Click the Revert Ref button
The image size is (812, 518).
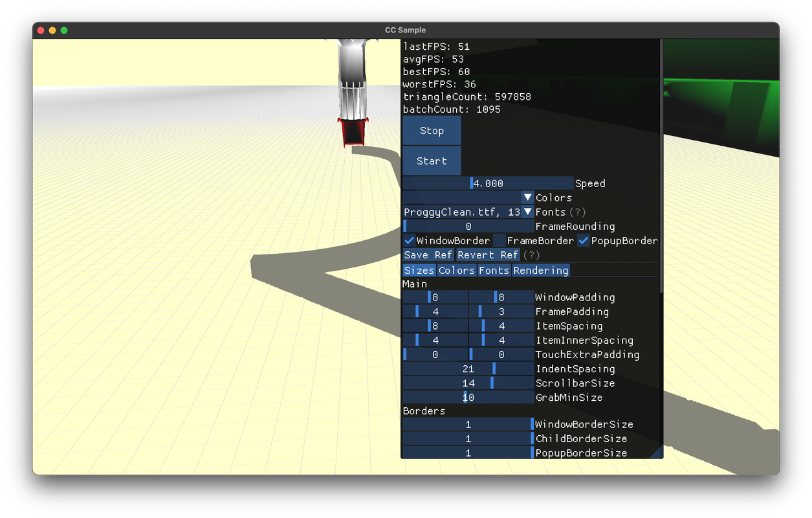coord(488,254)
